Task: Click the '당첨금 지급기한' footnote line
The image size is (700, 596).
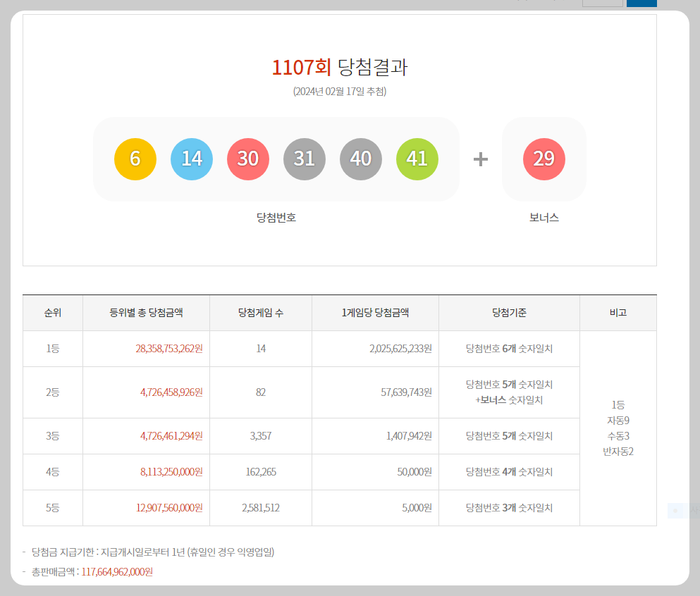Action: click(153, 552)
